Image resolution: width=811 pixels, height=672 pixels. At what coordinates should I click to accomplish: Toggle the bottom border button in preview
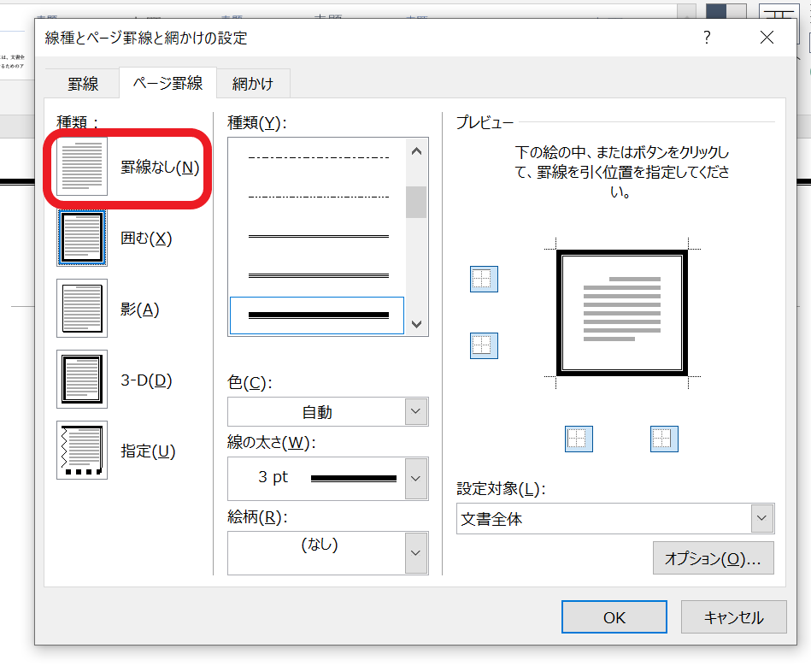(484, 345)
